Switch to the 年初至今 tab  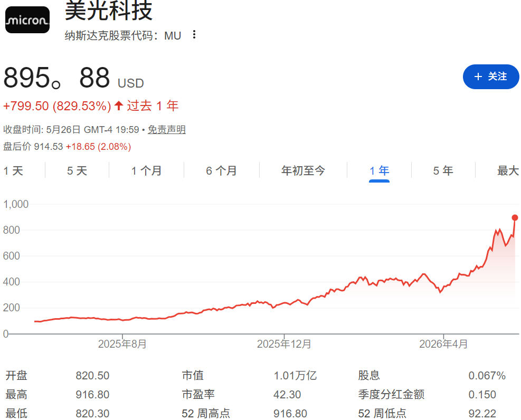(303, 170)
